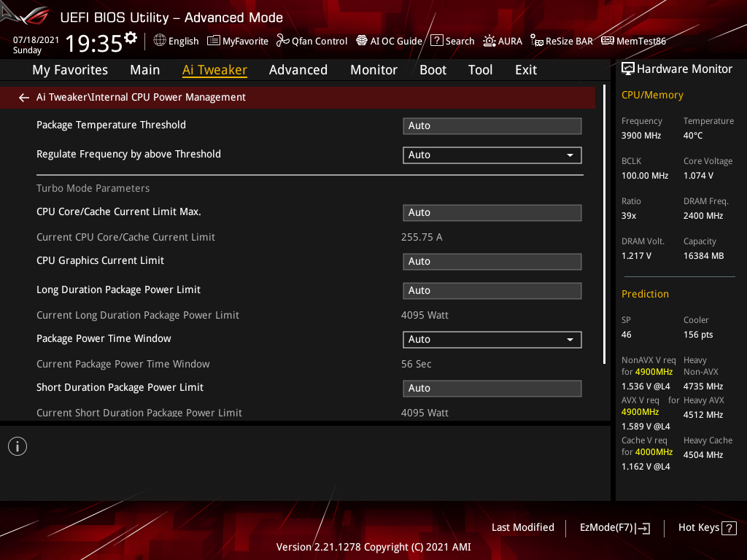The height and width of the screenshot is (560, 747).
Task: Click the English language selector icon
Action: (160, 41)
